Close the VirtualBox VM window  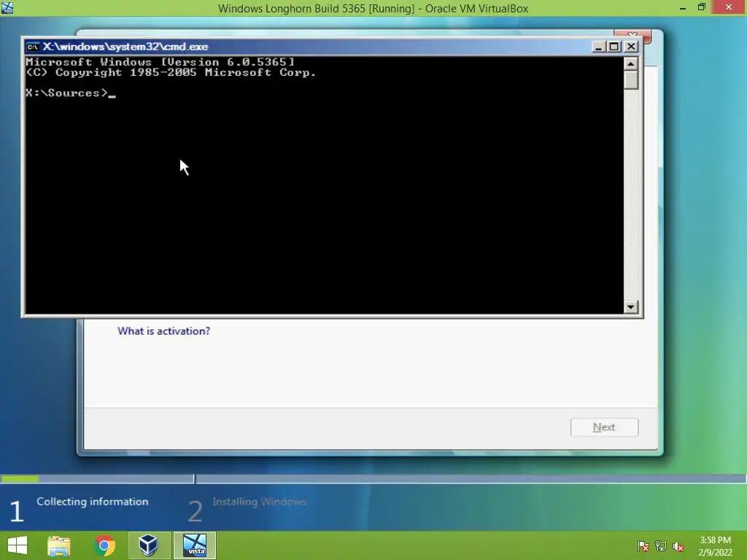click(x=729, y=7)
